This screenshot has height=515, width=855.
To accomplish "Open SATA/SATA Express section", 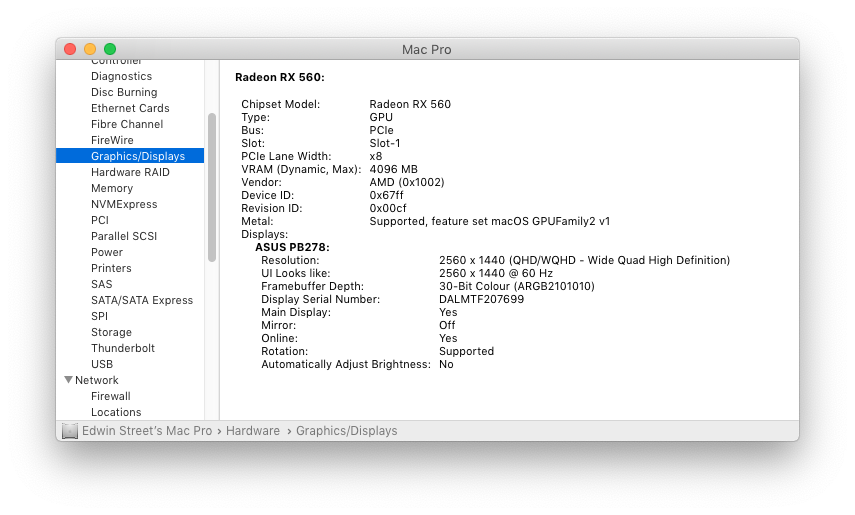I will (x=142, y=300).
